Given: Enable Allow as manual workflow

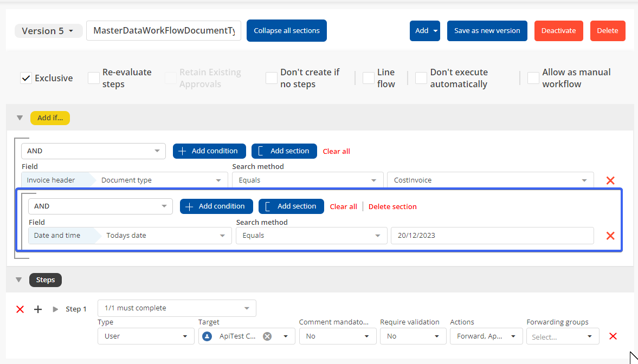Looking at the screenshot, I should click(533, 78).
